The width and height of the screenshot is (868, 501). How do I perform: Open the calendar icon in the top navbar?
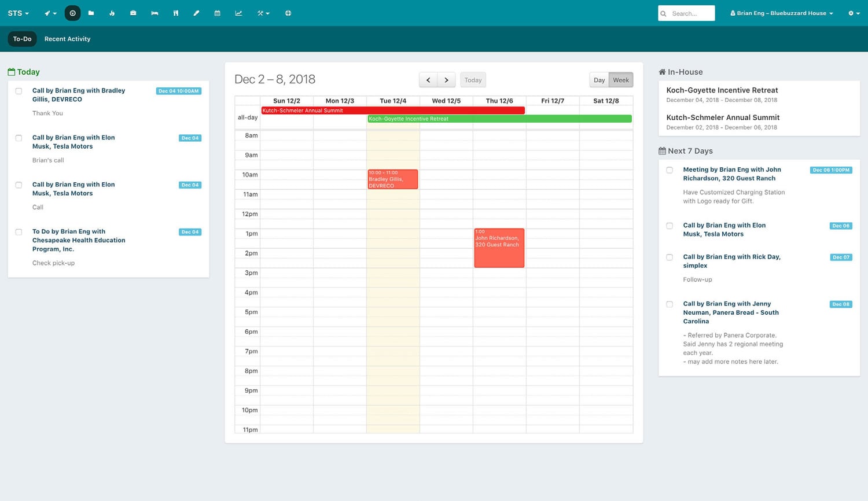coord(217,13)
